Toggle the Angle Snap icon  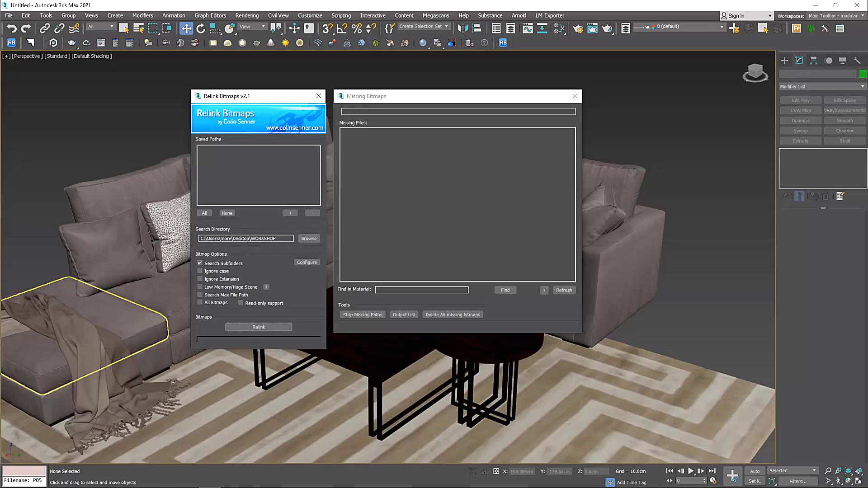342,28
